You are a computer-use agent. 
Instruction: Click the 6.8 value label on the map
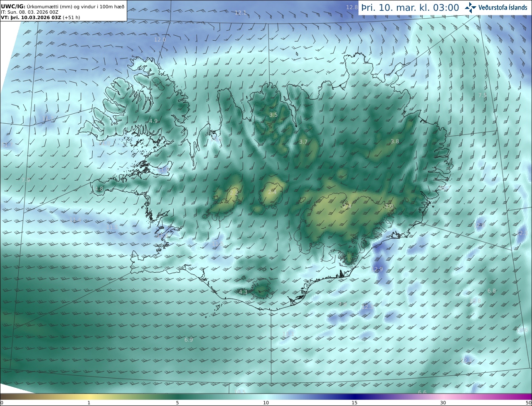point(492,291)
